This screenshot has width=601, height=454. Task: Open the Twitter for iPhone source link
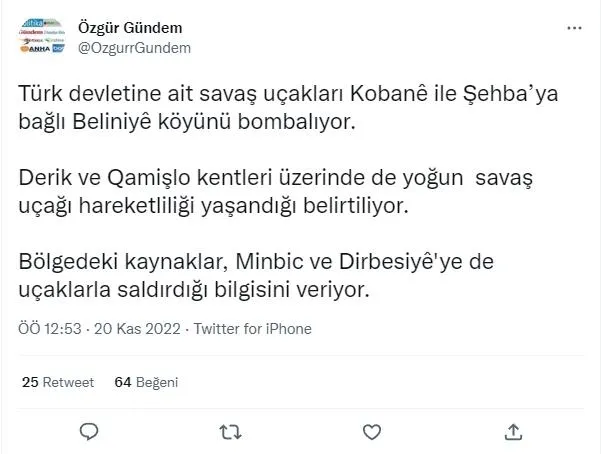pos(252,329)
